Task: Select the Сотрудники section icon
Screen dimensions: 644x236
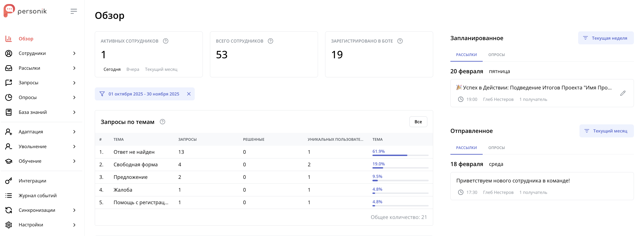Action: (9, 53)
